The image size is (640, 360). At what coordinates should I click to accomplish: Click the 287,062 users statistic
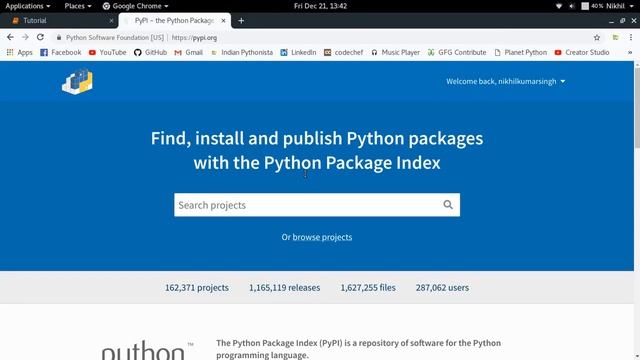pyautogui.click(x=442, y=288)
